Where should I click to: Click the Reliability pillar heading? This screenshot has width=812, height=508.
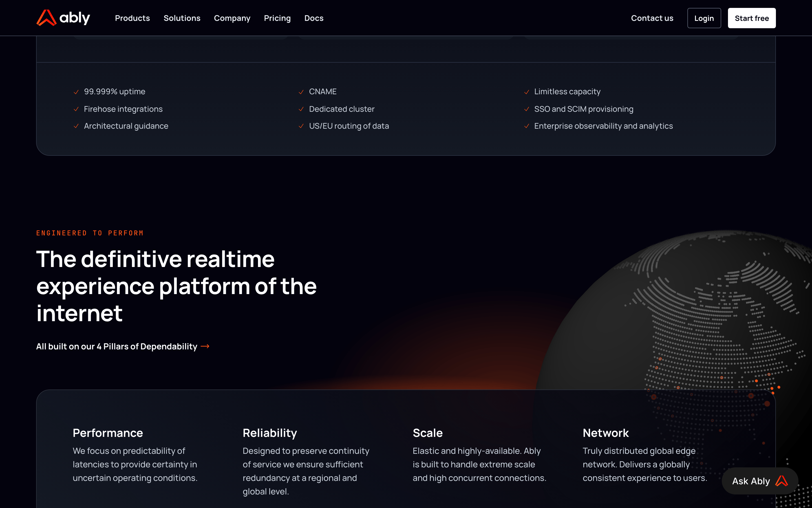(x=270, y=433)
